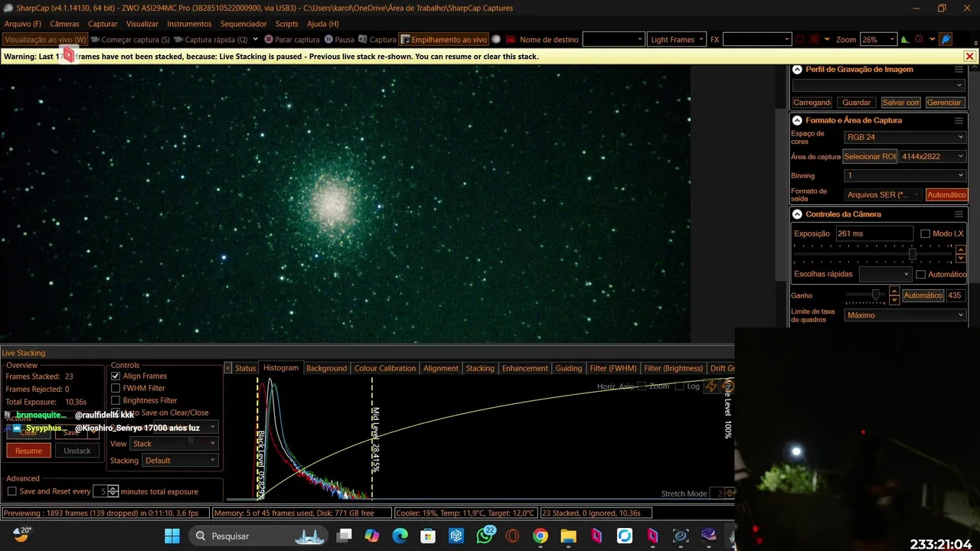Start capture with Começar captura

[x=130, y=40]
